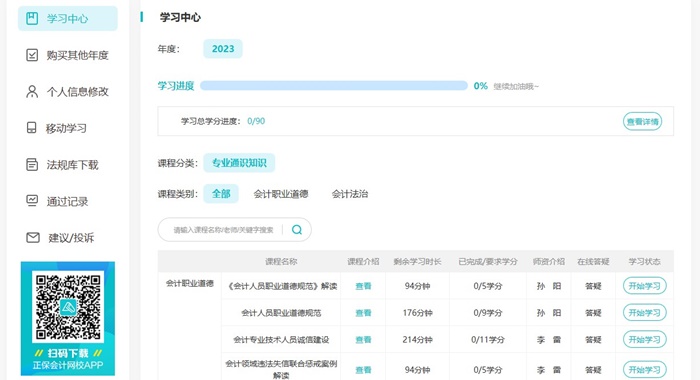Start learning 《会计人员职业道德规范》解读 course
Viewport: 700px width, 380px height.
point(645,286)
